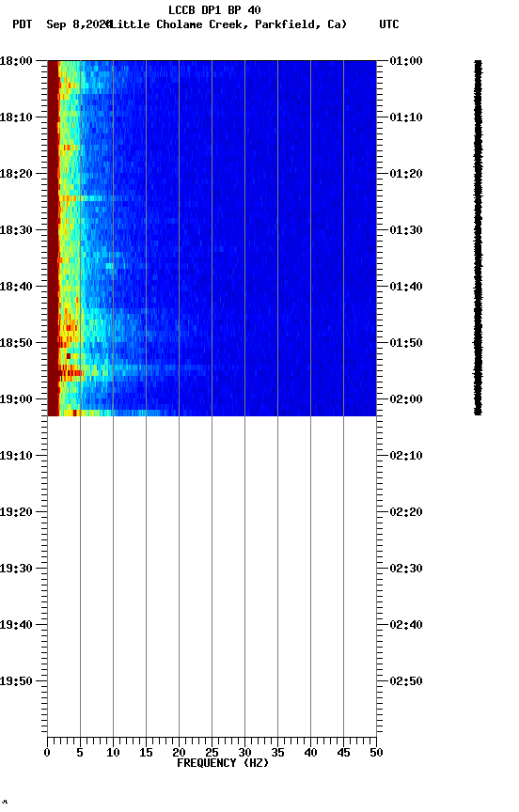
Task: Click the '50' frequency axis label
Action: (x=376, y=753)
